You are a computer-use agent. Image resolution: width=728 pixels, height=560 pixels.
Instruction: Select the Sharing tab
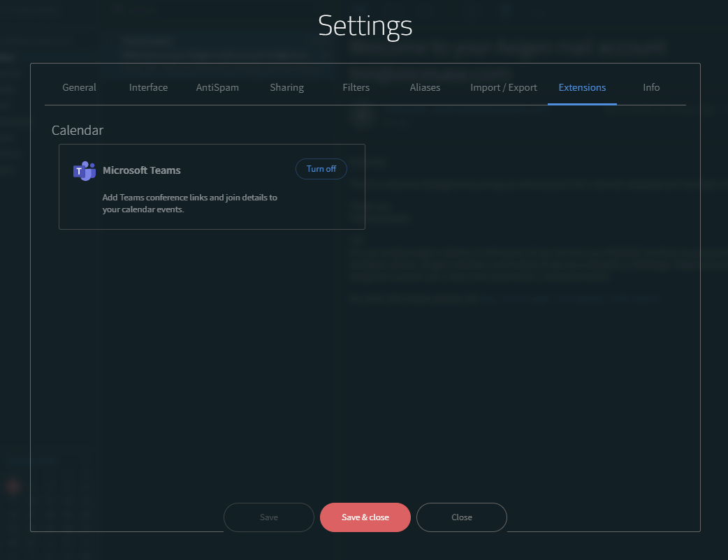(x=286, y=87)
